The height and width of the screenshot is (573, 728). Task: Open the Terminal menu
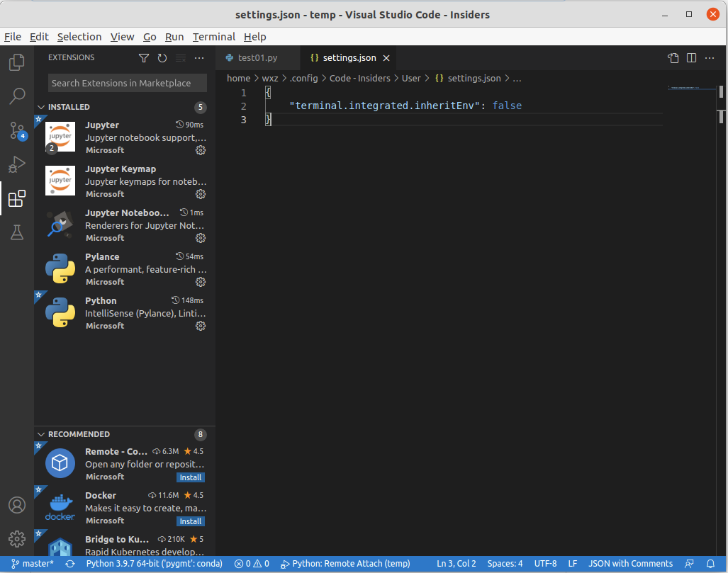pyautogui.click(x=213, y=37)
